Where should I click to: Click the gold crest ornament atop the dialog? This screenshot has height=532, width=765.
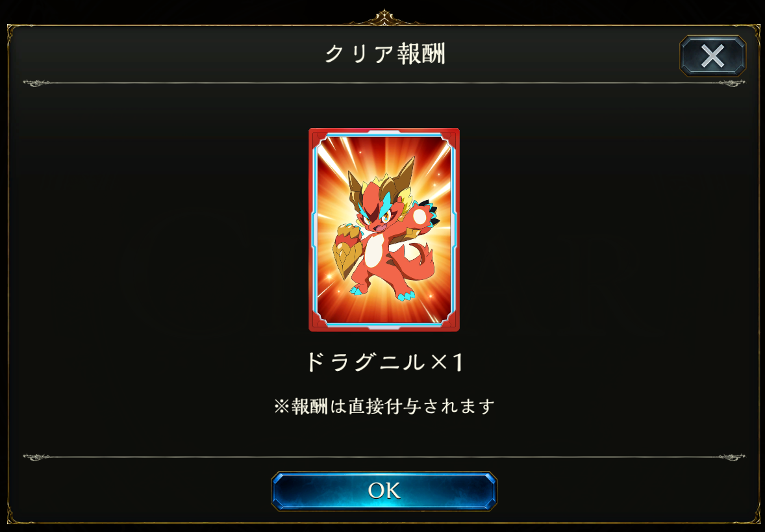(384, 18)
